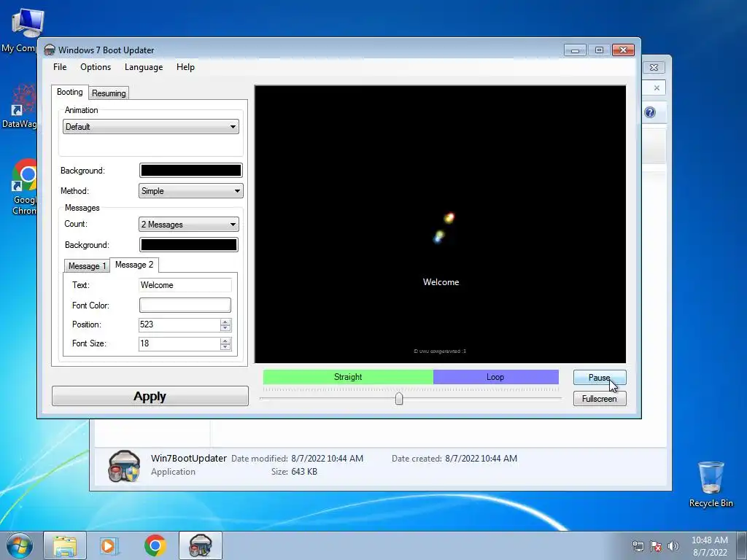Click the purple Loop animation segment

coord(495,377)
